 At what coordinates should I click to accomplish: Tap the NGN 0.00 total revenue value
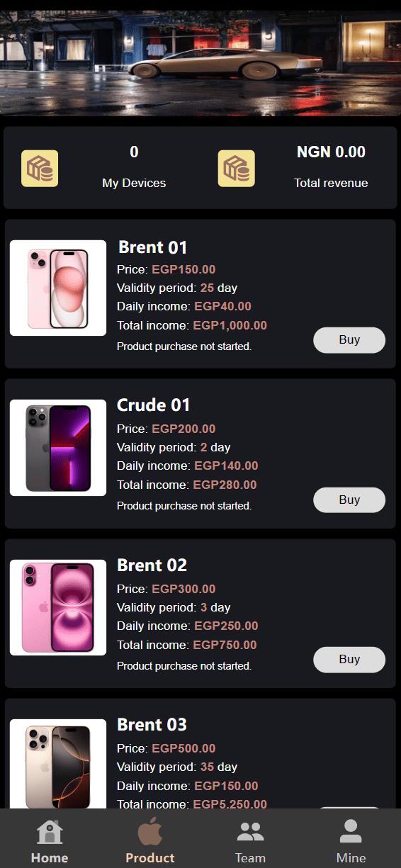coord(331,152)
